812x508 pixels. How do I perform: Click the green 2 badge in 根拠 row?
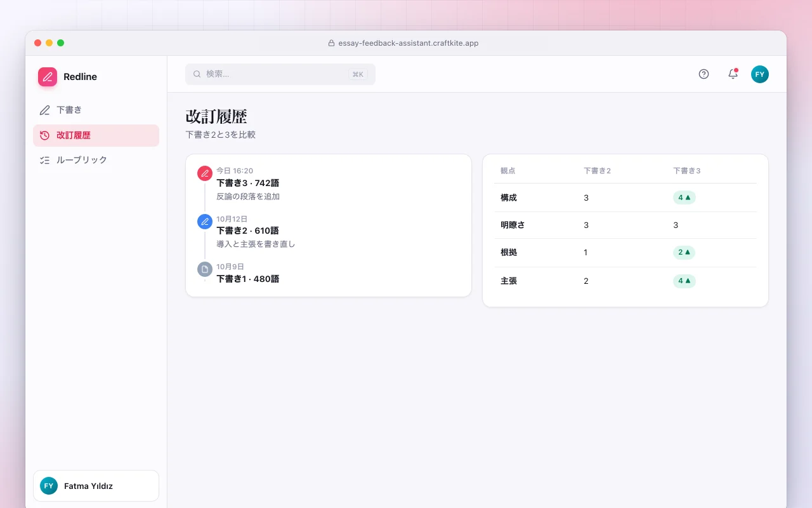[684, 252]
